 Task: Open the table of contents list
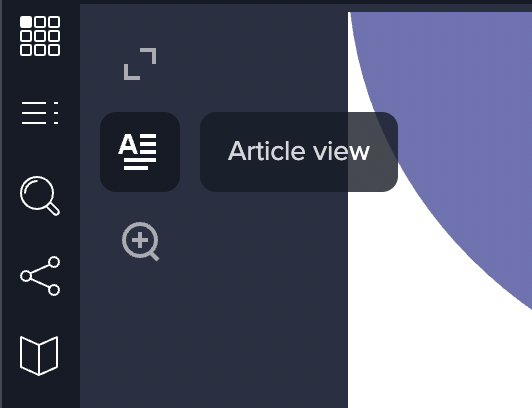point(40,113)
